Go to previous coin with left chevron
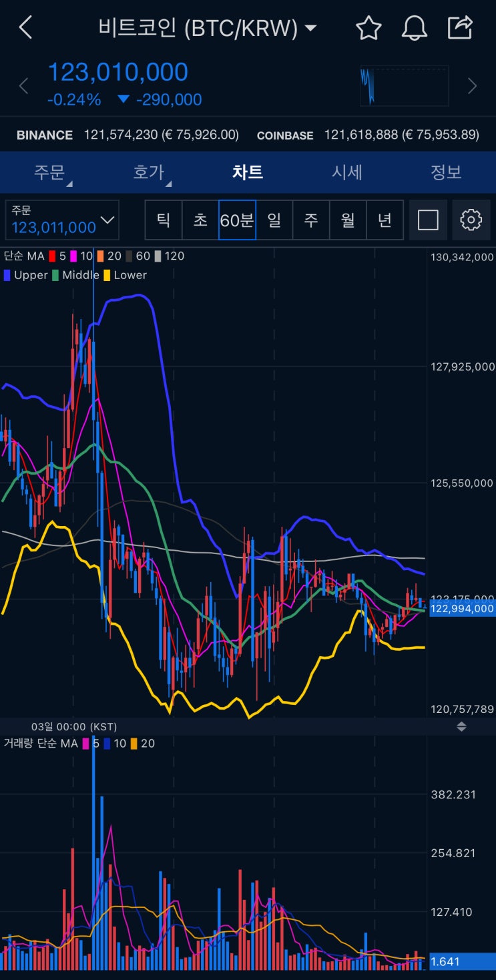The image size is (496, 980). click(23, 86)
